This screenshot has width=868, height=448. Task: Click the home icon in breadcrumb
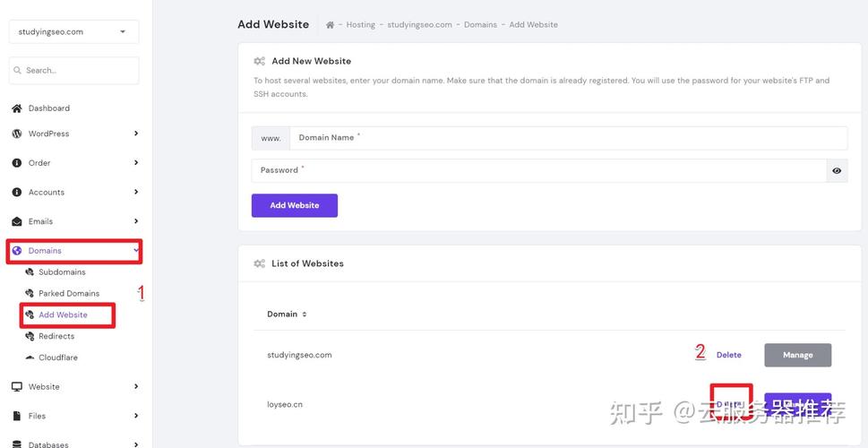[330, 25]
